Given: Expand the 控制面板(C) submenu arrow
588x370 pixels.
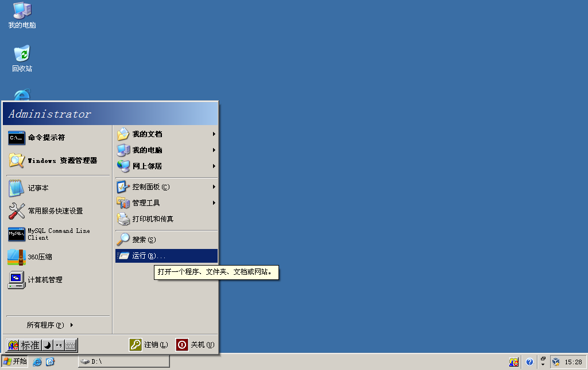Looking at the screenshot, I should [x=214, y=187].
